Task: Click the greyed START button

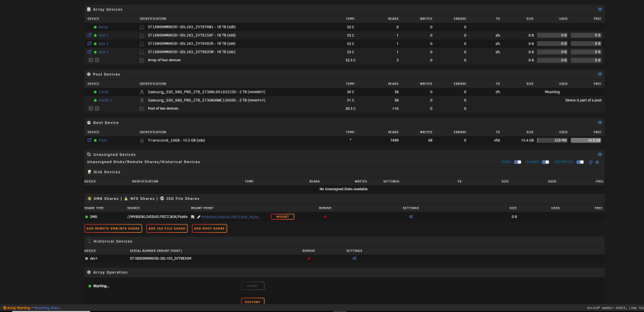Action: click(252, 286)
